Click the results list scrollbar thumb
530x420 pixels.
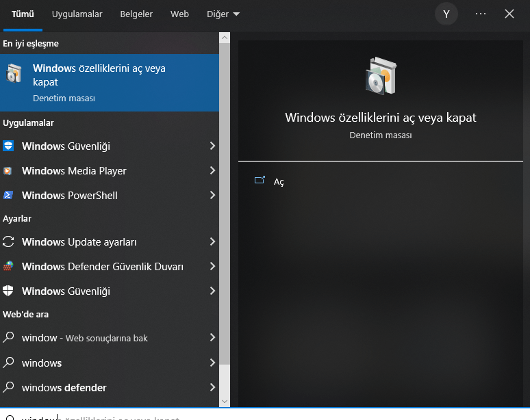(225, 204)
